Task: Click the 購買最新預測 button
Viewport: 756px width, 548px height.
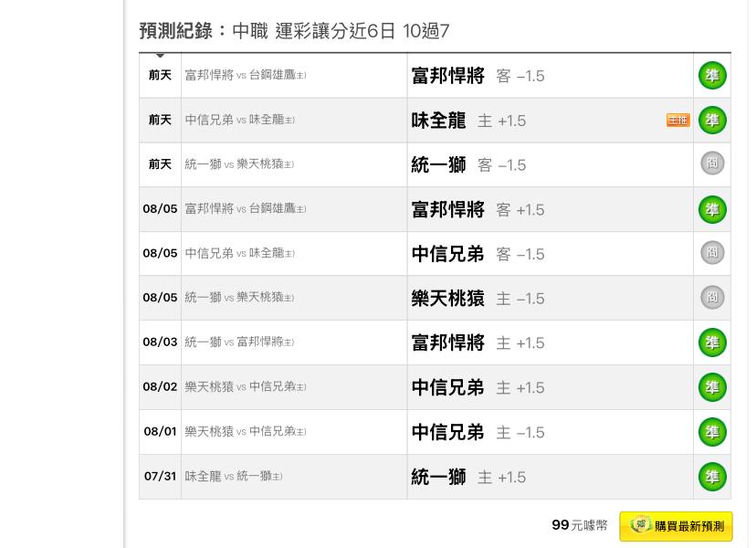Action: point(676,526)
